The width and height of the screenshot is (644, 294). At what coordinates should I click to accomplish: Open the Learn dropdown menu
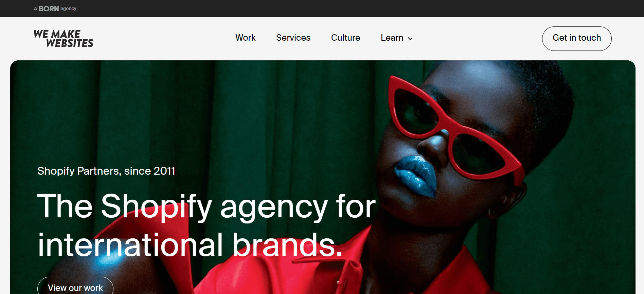(397, 38)
